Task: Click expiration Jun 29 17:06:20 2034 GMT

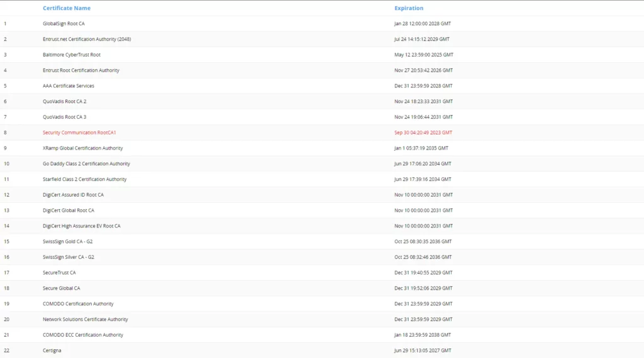Action: (x=423, y=164)
